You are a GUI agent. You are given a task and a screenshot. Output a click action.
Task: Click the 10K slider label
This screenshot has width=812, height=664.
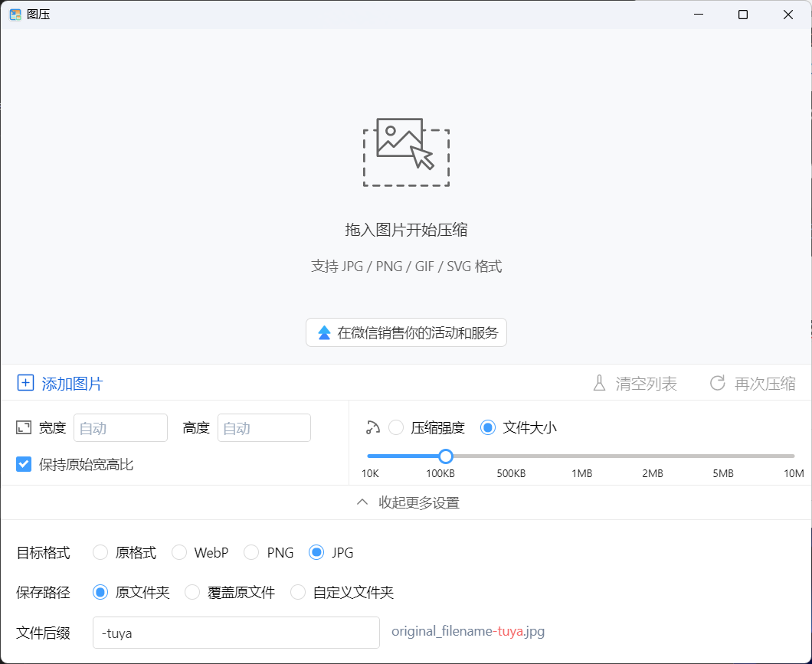(x=370, y=473)
